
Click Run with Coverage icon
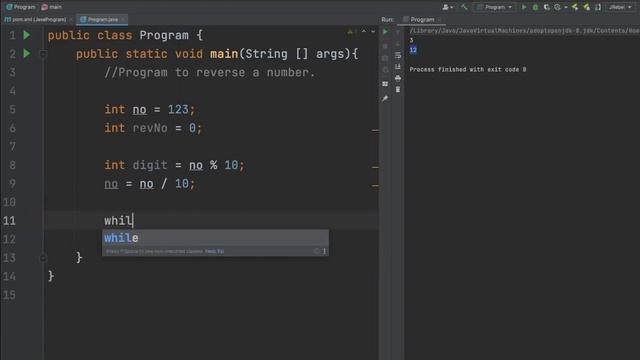click(x=547, y=7)
